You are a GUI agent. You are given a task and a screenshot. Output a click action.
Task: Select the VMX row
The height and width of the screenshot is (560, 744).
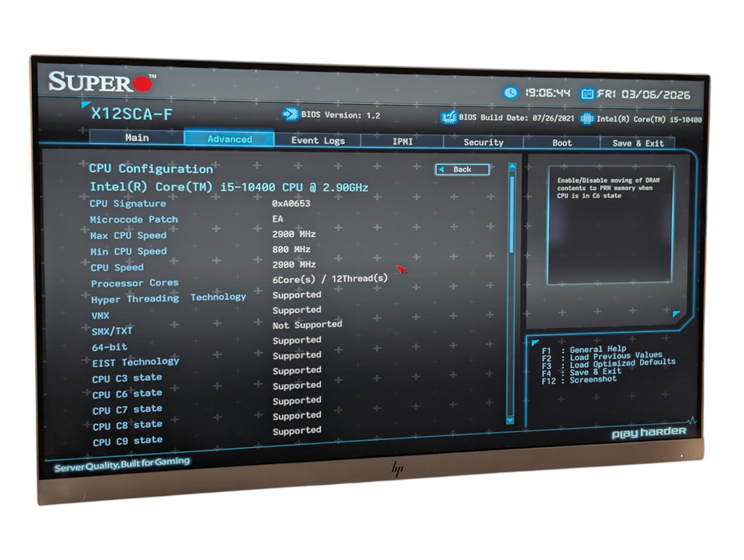pyautogui.click(x=206, y=313)
